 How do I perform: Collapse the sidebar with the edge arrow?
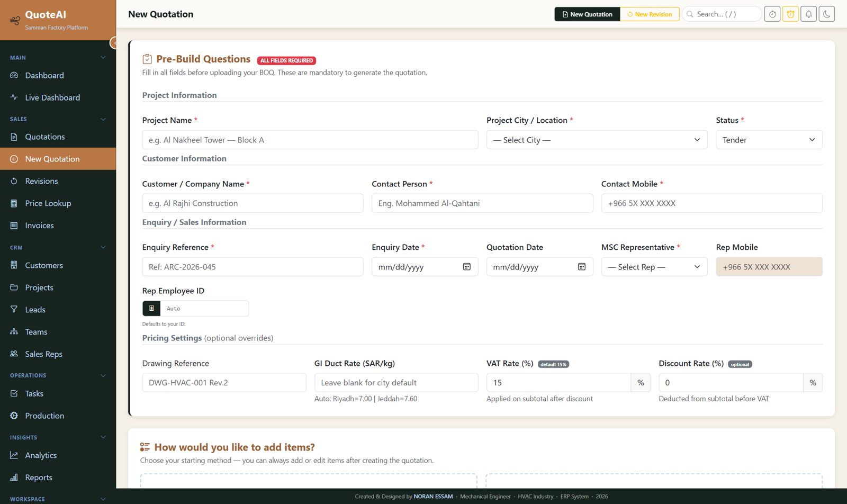(113, 43)
